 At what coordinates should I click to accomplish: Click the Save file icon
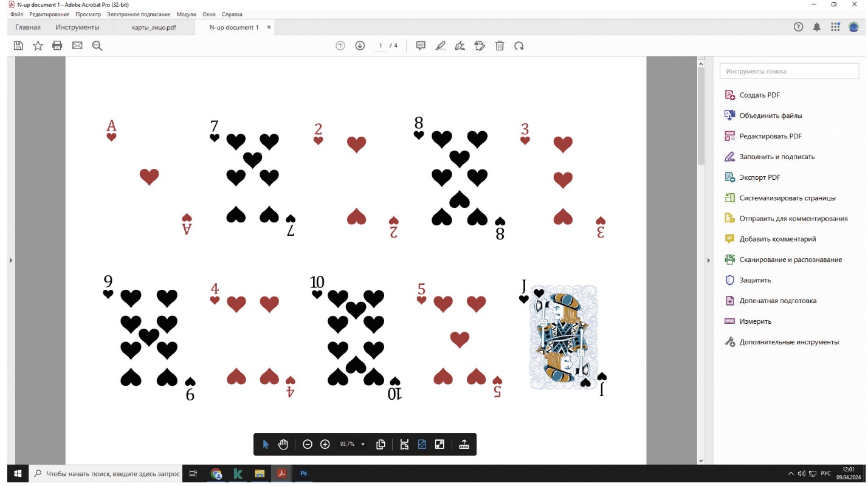click(x=18, y=46)
